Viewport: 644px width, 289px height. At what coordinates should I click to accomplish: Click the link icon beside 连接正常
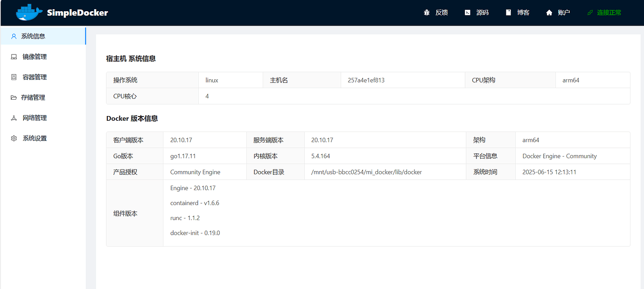pos(590,13)
